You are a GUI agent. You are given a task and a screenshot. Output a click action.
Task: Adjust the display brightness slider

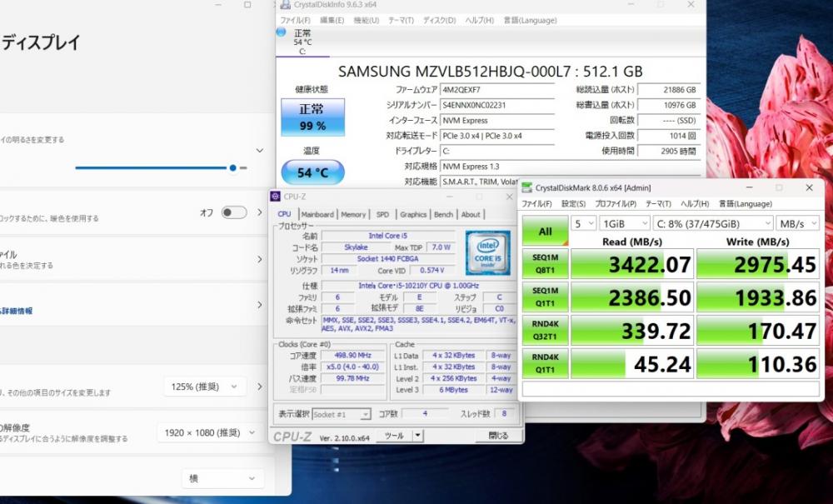pyautogui.click(x=161, y=167)
